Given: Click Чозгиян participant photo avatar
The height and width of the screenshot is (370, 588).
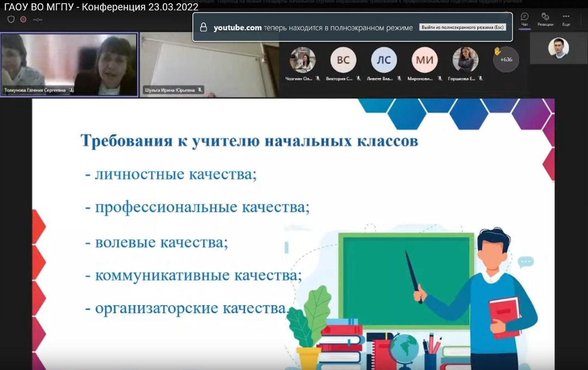Looking at the screenshot, I should 303,60.
